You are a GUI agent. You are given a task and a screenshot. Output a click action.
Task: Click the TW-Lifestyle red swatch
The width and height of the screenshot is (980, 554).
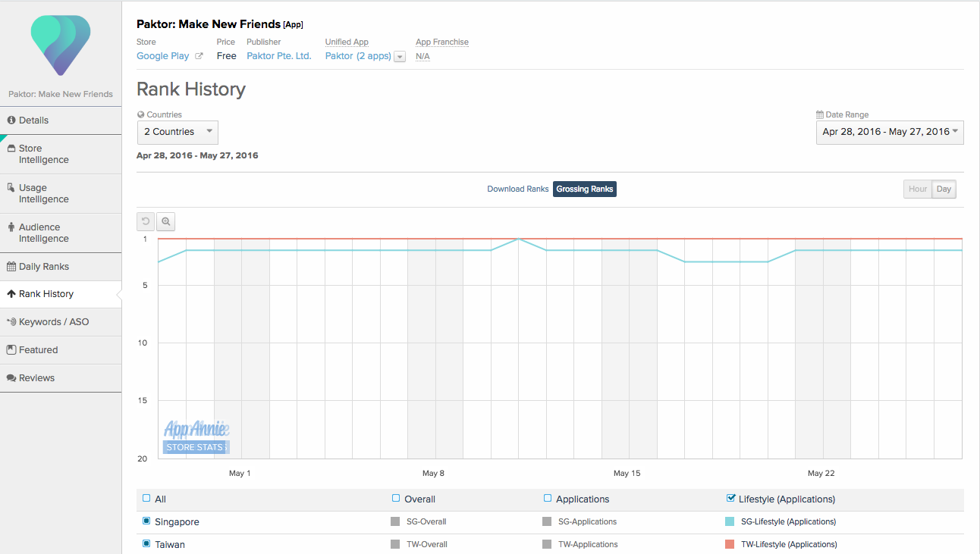[730, 545]
